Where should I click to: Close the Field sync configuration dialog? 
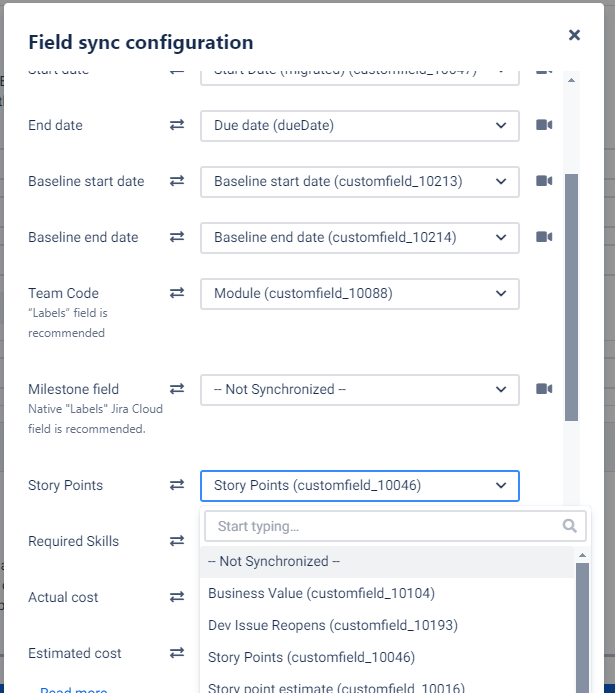(x=574, y=35)
